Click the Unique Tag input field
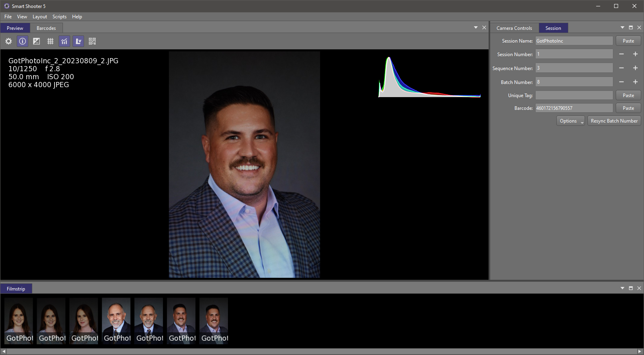Image resolution: width=644 pixels, height=355 pixels. (x=574, y=96)
